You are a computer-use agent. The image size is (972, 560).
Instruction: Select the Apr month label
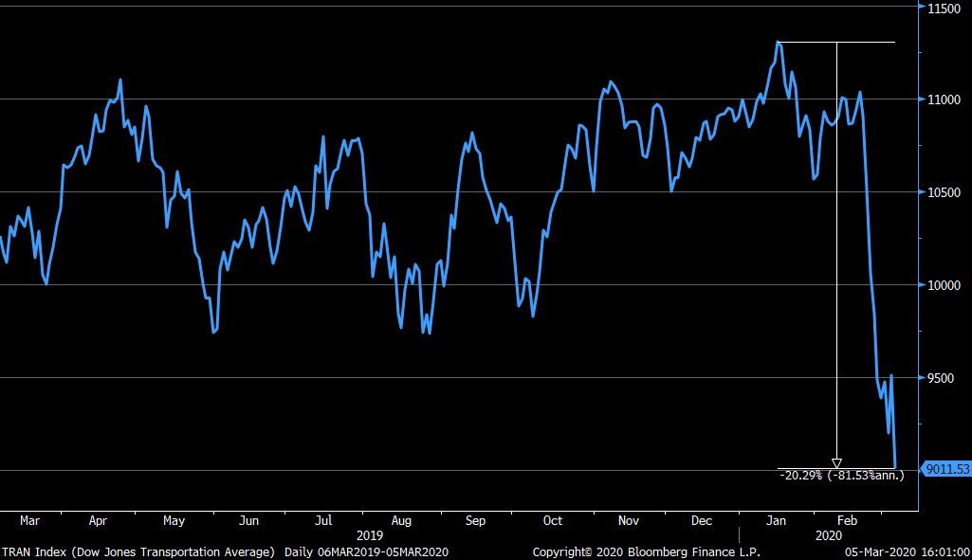[98, 521]
